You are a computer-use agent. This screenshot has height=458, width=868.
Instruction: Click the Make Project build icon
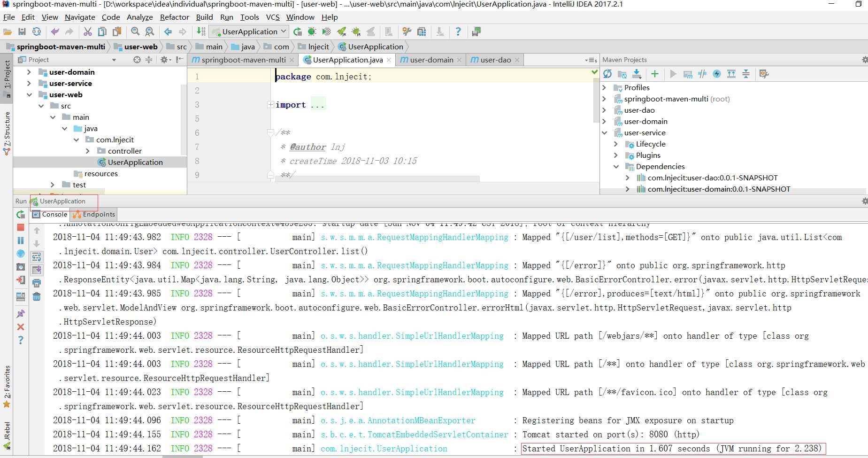point(201,31)
